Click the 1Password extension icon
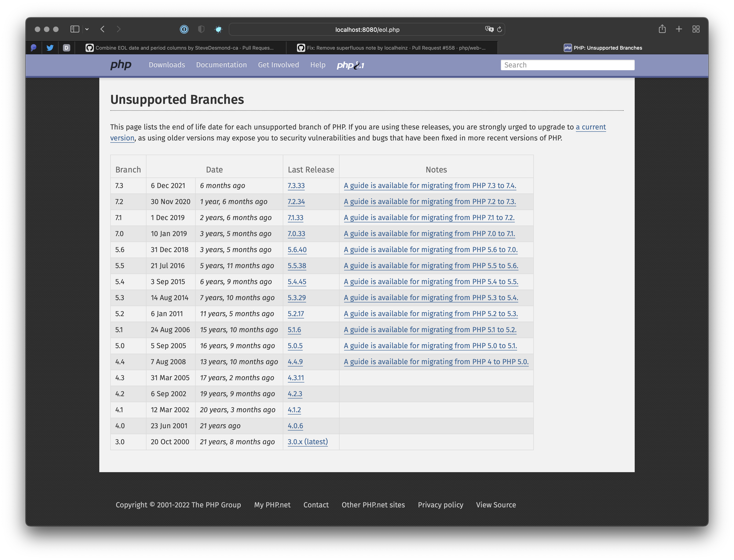The image size is (734, 560). (x=184, y=29)
